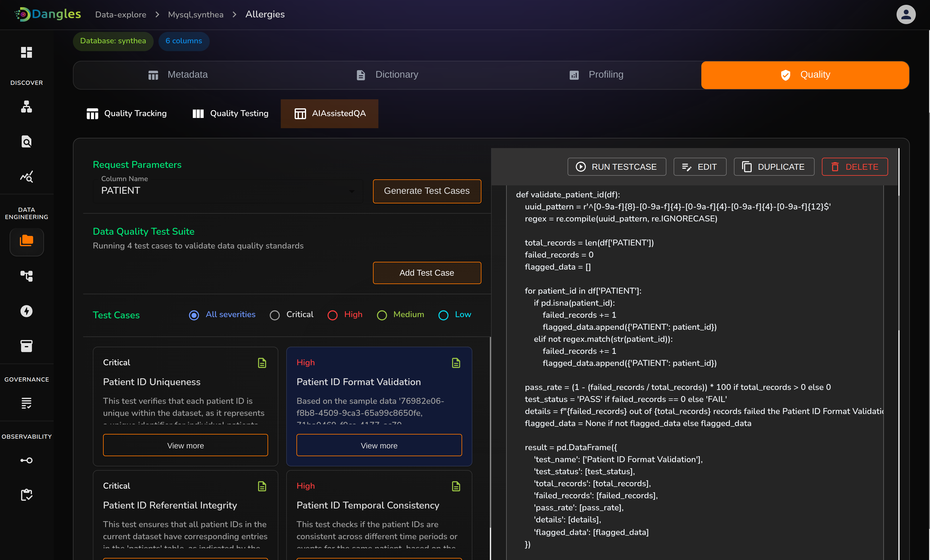Click the Generate Test Cases button

427,191
